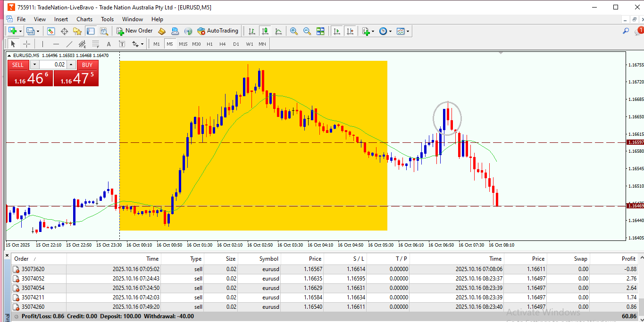Toggle the AutoTrading button
Image resolution: width=644 pixels, height=322 pixels.
[218, 31]
